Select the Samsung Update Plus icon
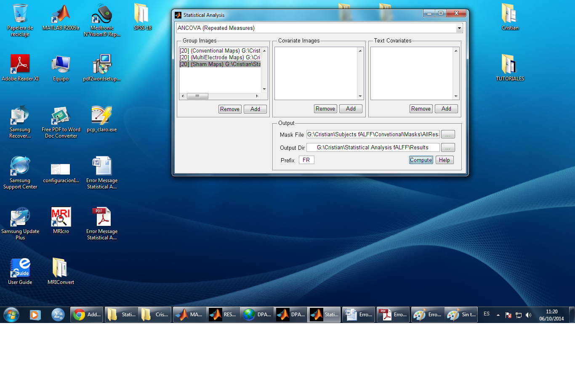 coord(20,223)
